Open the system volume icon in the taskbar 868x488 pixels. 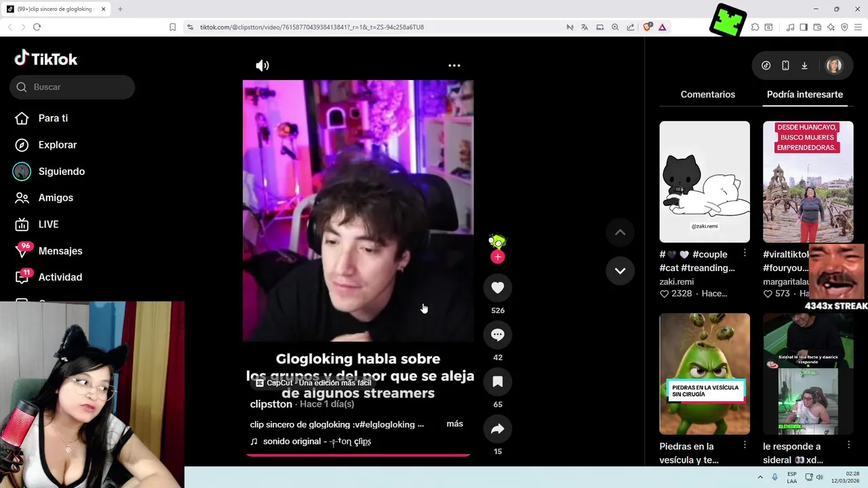click(x=820, y=477)
